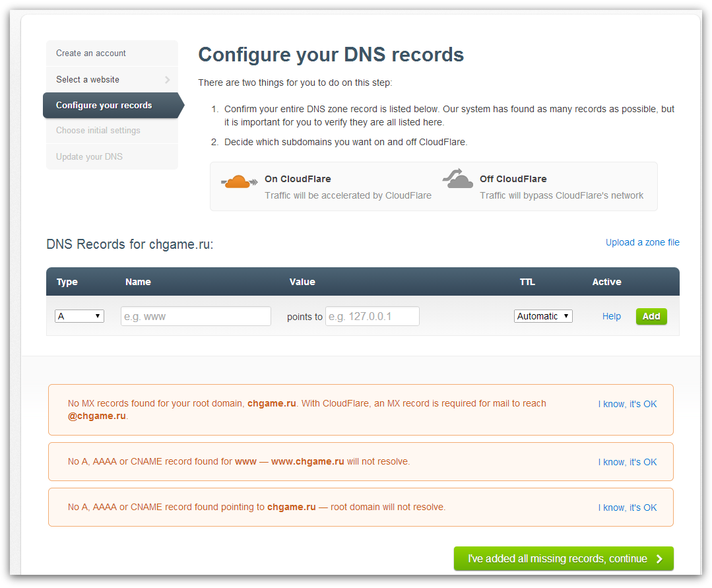This screenshot has width=712, height=588.
Task: Dismiss the root domain warning with I know, it's OK
Action: 627,507
